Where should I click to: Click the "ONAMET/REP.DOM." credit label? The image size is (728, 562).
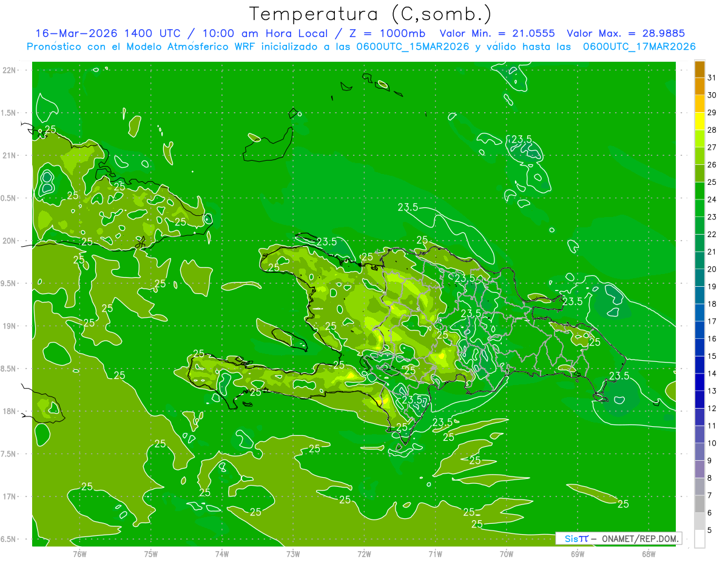pyautogui.click(x=639, y=538)
